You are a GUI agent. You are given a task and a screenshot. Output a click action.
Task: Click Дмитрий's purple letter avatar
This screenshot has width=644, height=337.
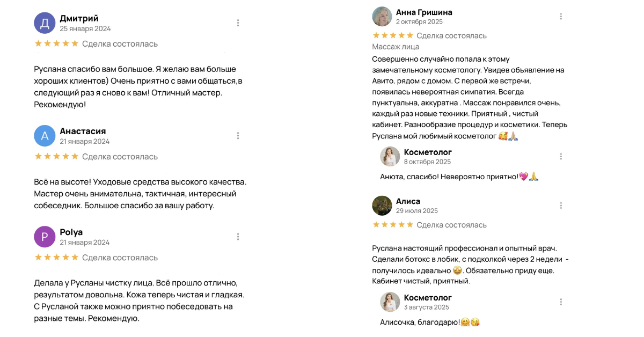[x=45, y=23]
